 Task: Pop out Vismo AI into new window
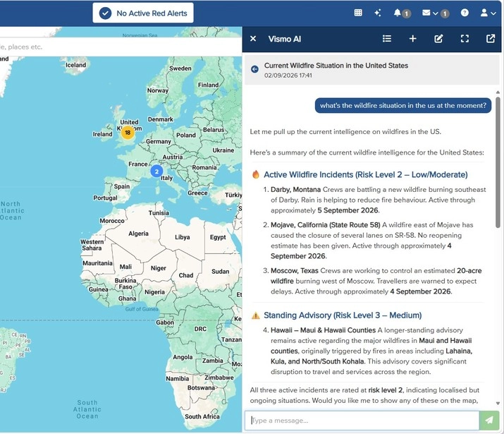491,39
